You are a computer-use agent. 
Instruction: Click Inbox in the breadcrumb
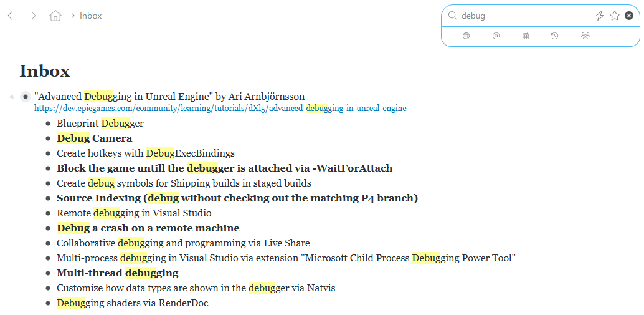click(x=90, y=16)
